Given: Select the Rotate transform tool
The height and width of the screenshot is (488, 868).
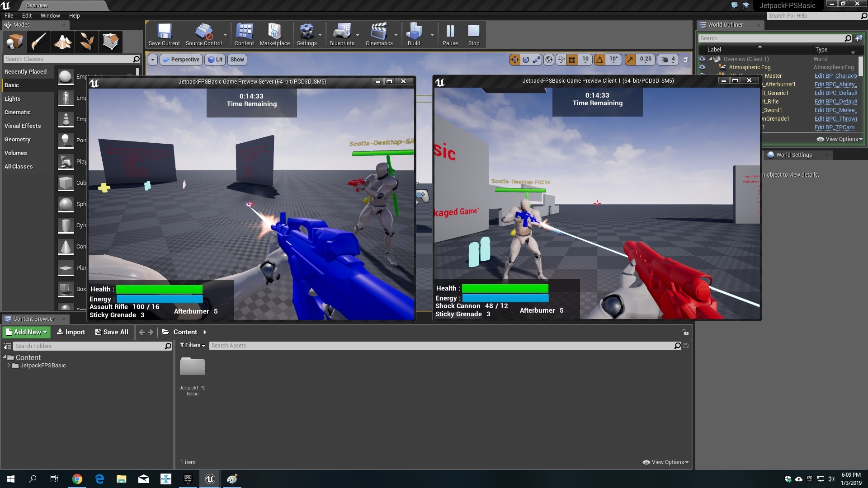Looking at the screenshot, I should (x=526, y=59).
